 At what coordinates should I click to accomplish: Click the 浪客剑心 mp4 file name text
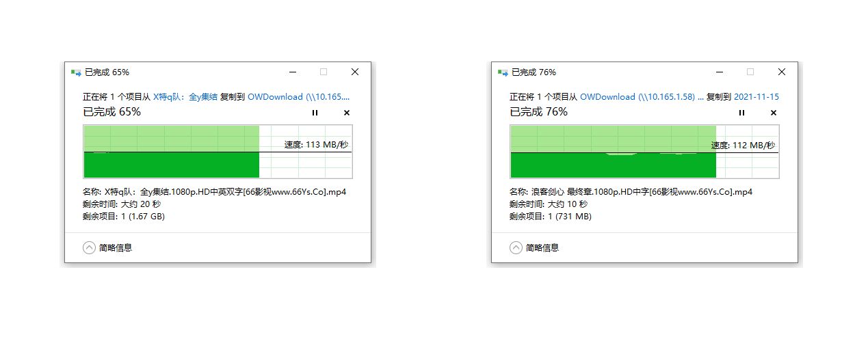pos(642,192)
